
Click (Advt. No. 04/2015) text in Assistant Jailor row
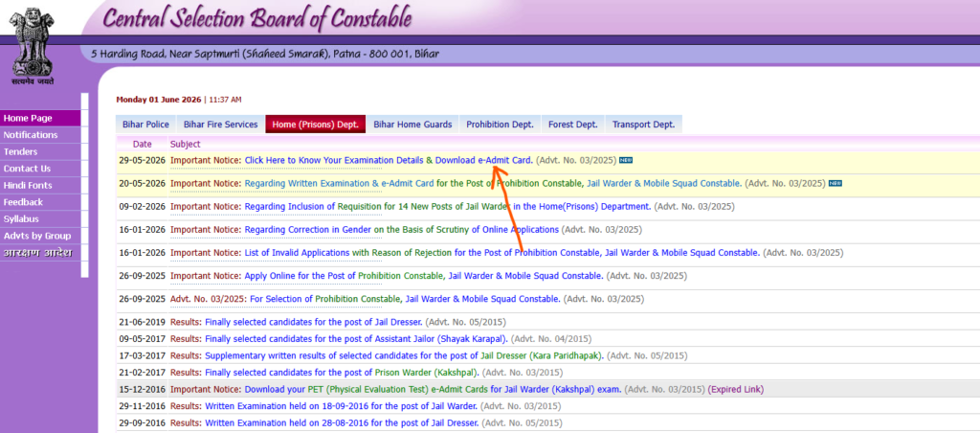tap(551, 339)
